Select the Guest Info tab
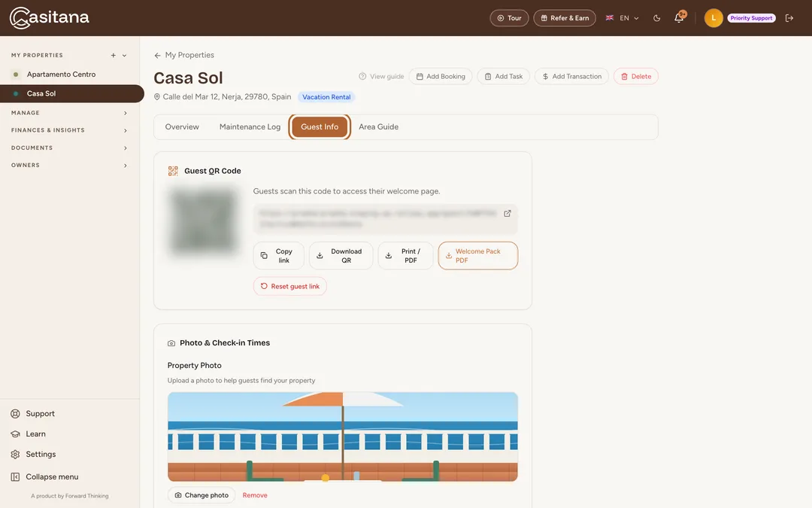Image resolution: width=812 pixels, height=508 pixels. 320,127
